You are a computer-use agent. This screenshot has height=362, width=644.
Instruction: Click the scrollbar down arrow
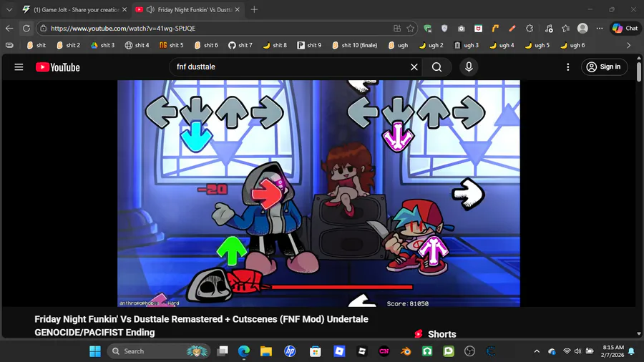coord(639,334)
